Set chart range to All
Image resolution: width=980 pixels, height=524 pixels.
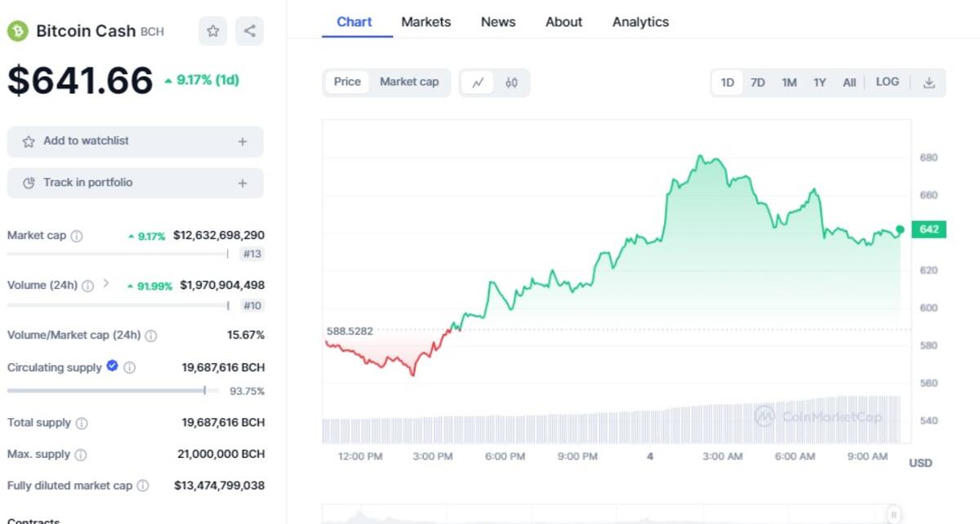[849, 82]
